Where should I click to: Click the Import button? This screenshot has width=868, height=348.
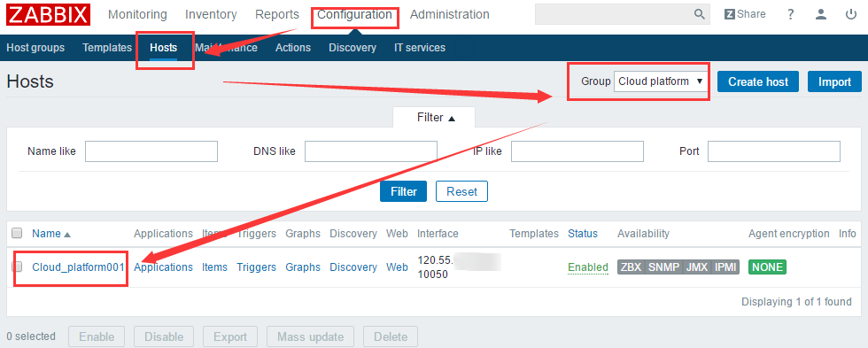pos(834,81)
